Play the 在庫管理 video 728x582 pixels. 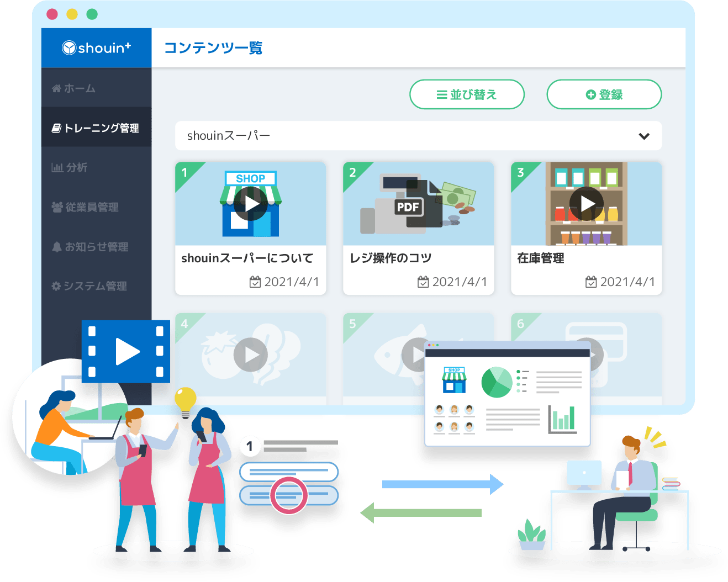586,204
